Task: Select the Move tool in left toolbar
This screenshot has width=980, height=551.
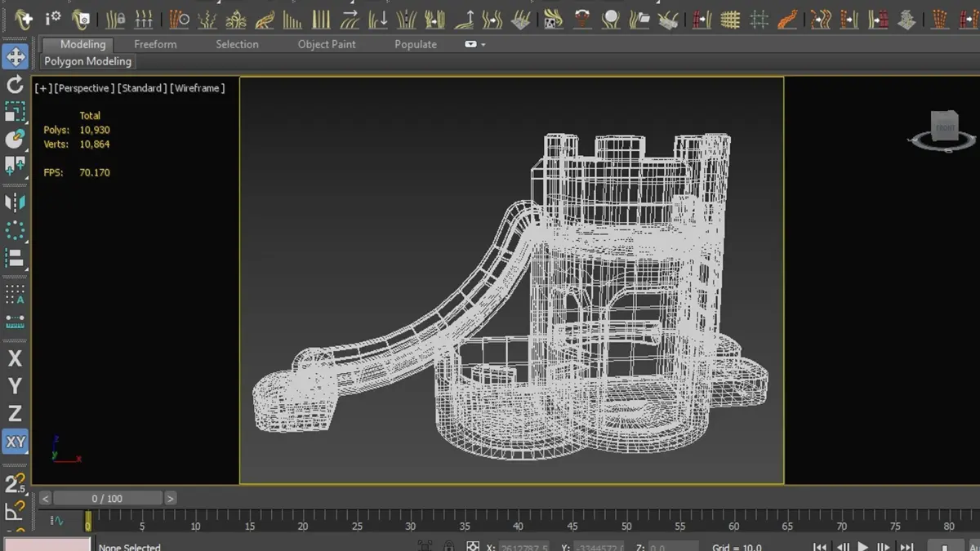Action: click(x=16, y=57)
